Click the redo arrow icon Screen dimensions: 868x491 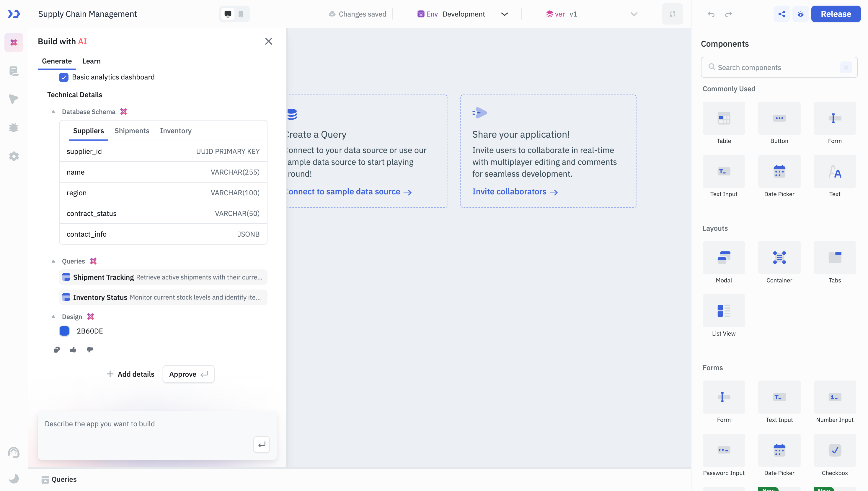729,13
